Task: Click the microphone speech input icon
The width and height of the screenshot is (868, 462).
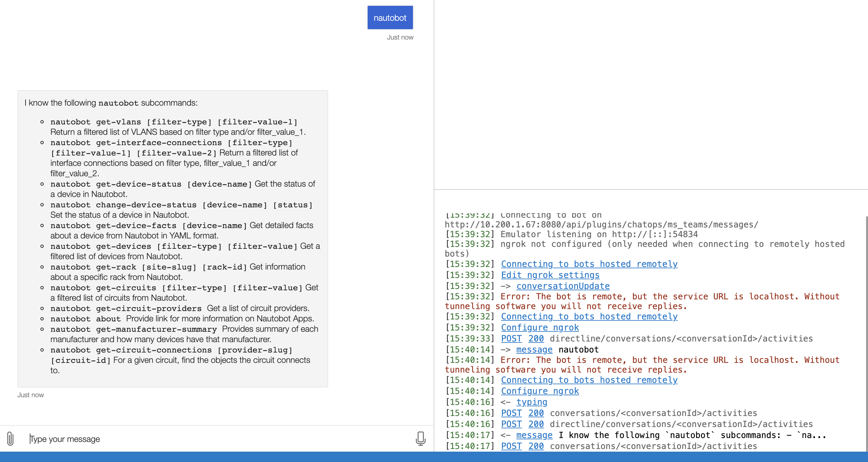Action: point(420,438)
